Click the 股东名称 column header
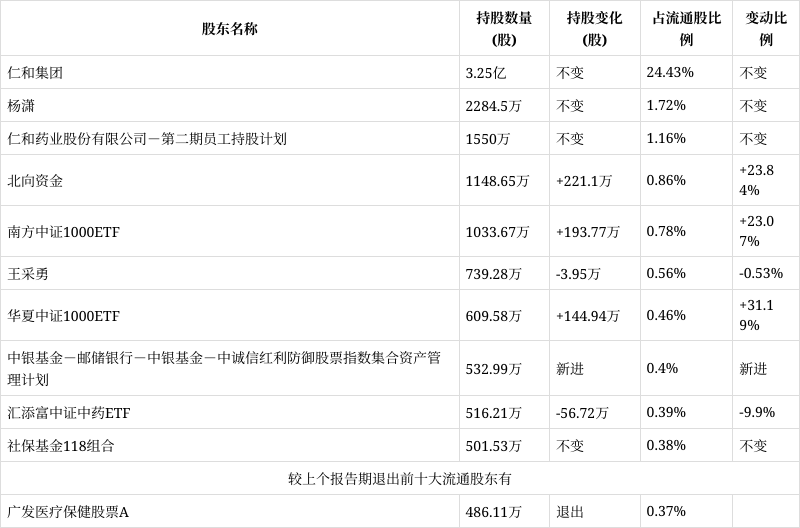Viewport: 800px width, 528px height. [x=229, y=29]
